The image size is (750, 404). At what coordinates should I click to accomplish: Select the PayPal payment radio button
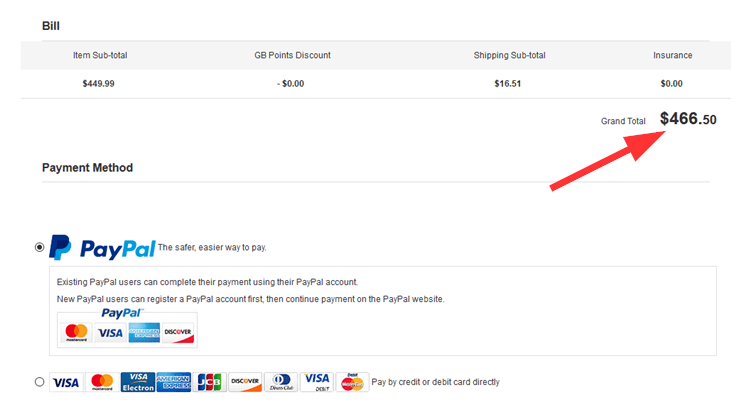tap(40, 247)
